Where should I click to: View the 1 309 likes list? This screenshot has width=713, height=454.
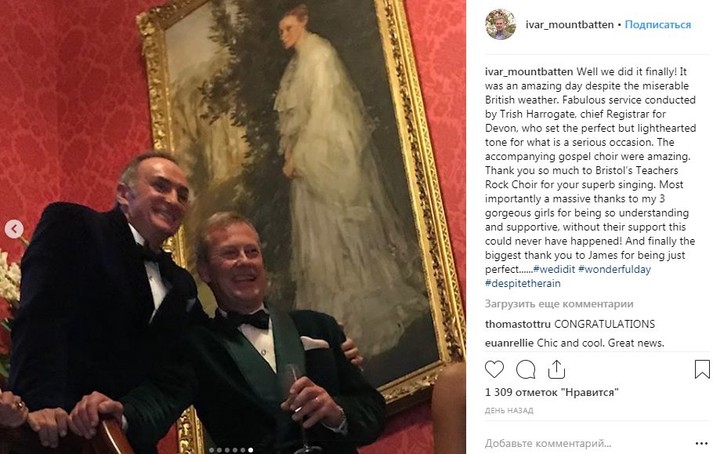(552, 392)
